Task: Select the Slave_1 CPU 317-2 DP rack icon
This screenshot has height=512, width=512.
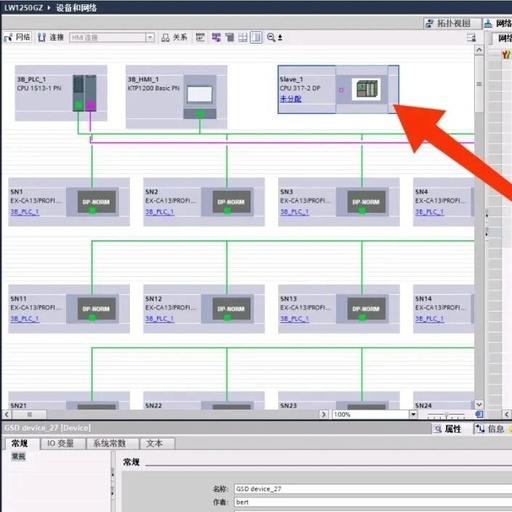Action: tap(366, 89)
